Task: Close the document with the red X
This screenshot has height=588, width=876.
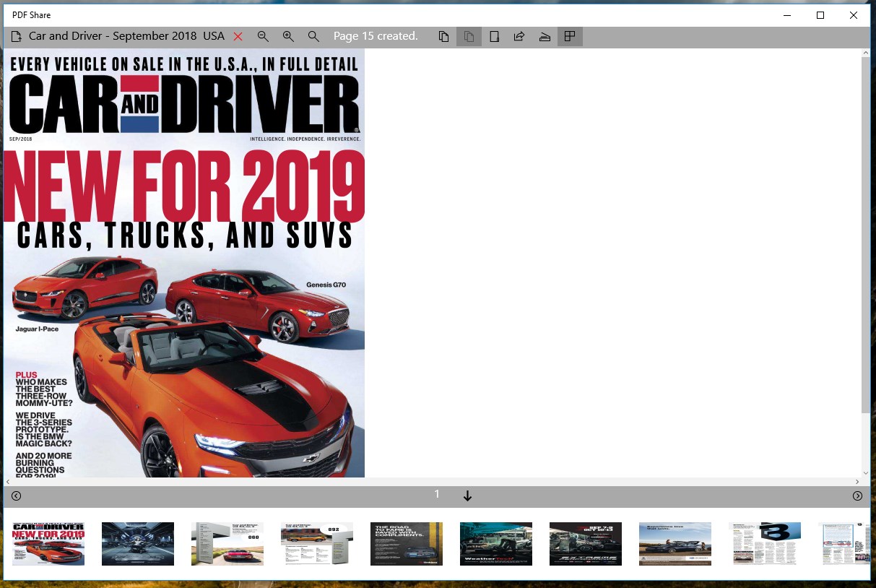Action: [238, 36]
